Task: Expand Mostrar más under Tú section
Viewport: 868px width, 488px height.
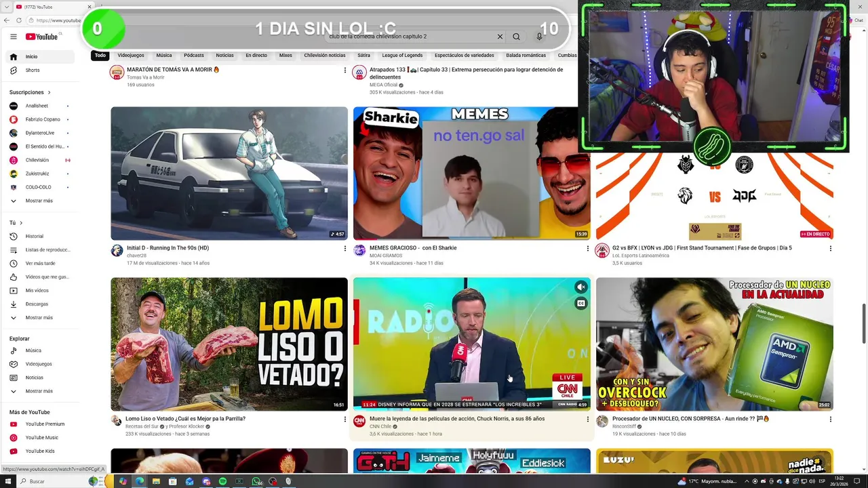Action: (39, 318)
